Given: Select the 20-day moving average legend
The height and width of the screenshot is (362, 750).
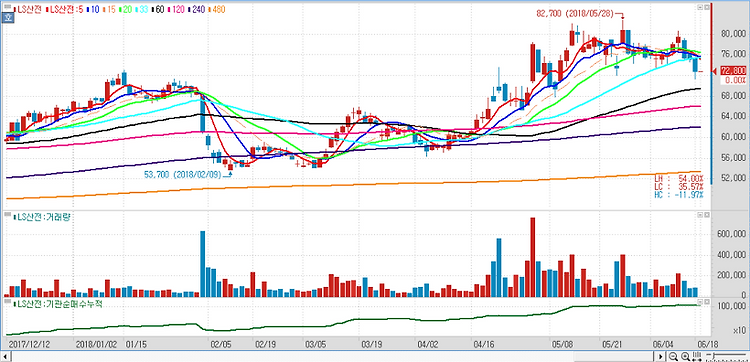Looking at the screenshot, I should click(x=125, y=9).
